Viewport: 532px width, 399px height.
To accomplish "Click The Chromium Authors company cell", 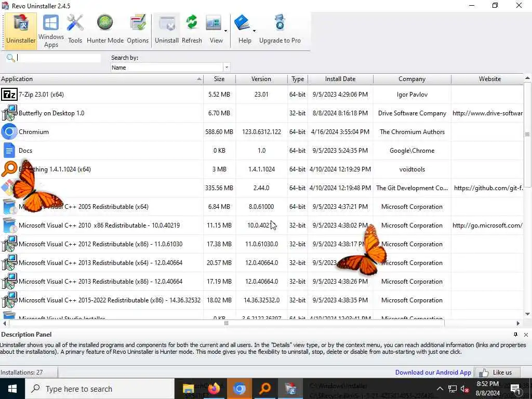I will (x=412, y=131).
